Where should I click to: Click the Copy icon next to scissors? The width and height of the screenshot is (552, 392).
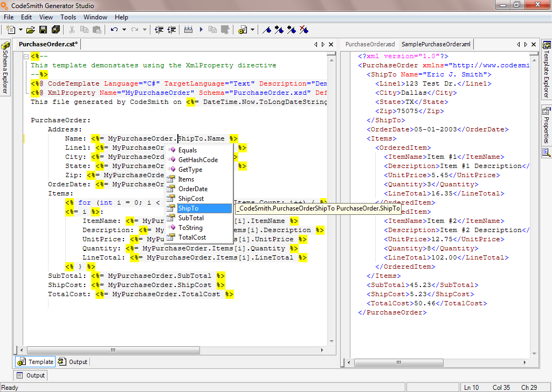tap(84, 30)
